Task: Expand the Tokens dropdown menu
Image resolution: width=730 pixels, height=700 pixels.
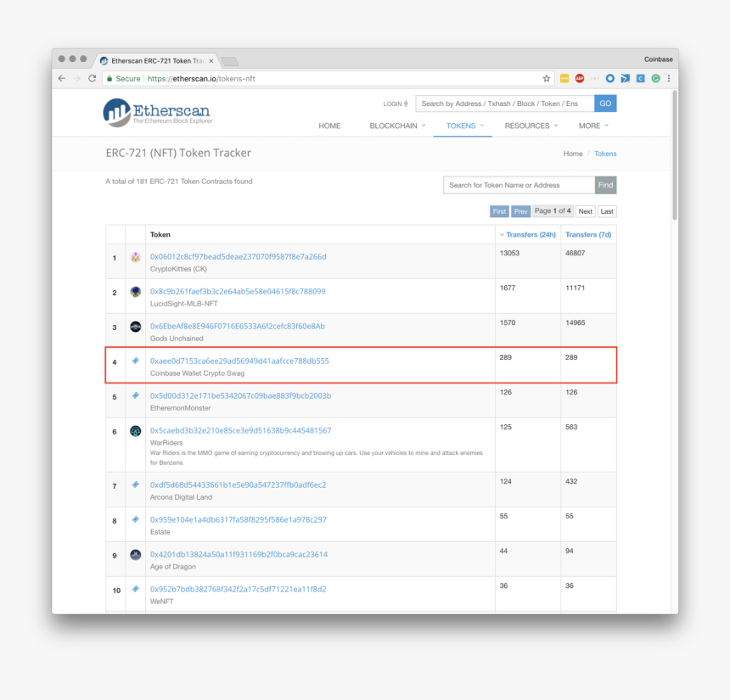Action: [x=465, y=126]
